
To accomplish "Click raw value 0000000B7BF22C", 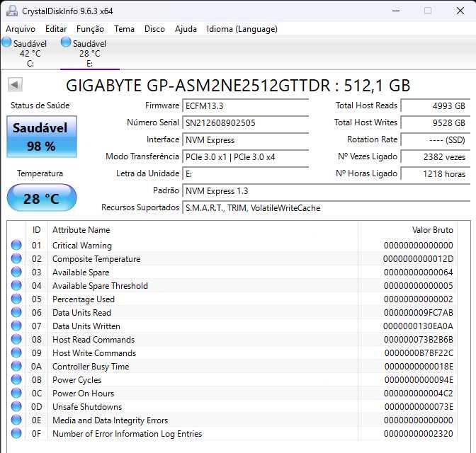I will [419, 353].
